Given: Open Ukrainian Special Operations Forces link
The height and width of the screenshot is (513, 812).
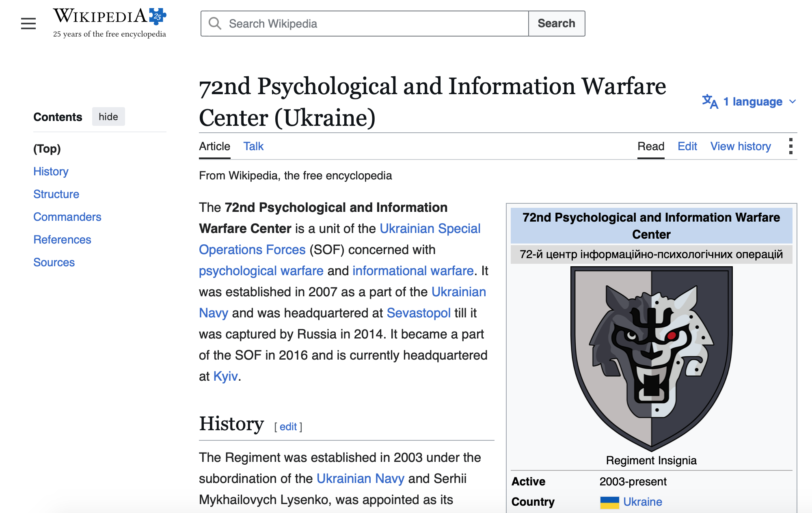Looking at the screenshot, I should (x=340, y=239).
